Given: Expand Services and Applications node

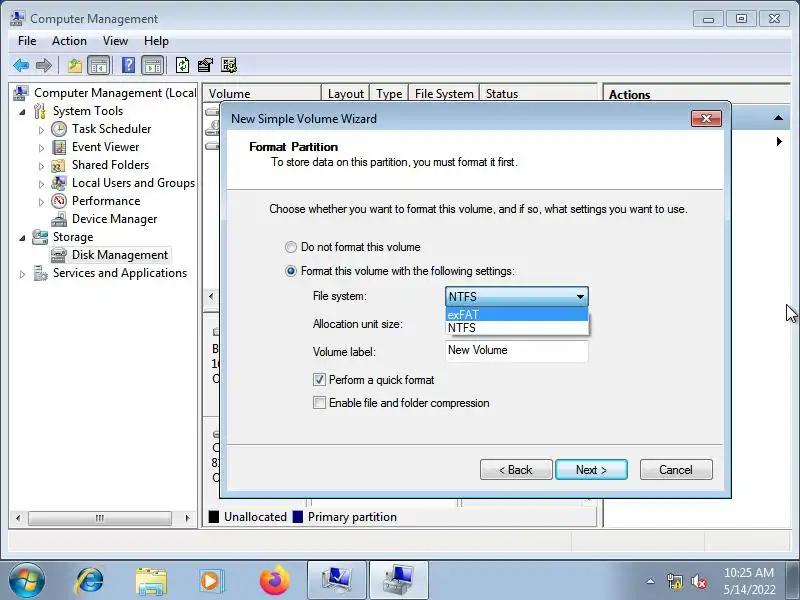Looking at the screenshot, I should [x=22, y=274].
